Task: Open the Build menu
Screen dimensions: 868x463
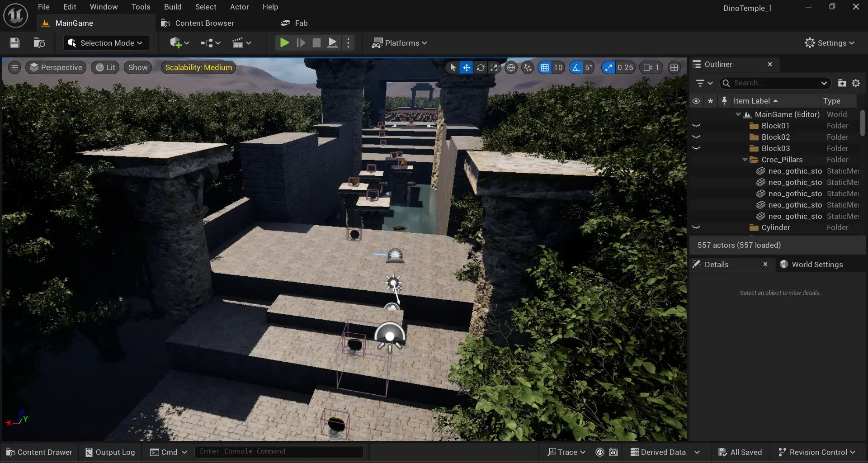Action: coord(173,7)
